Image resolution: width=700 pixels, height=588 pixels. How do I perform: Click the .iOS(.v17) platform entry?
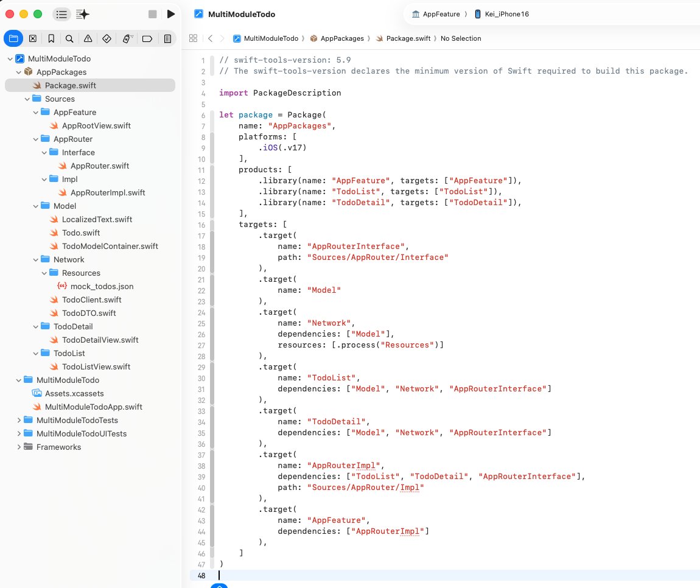coord(282,148)
